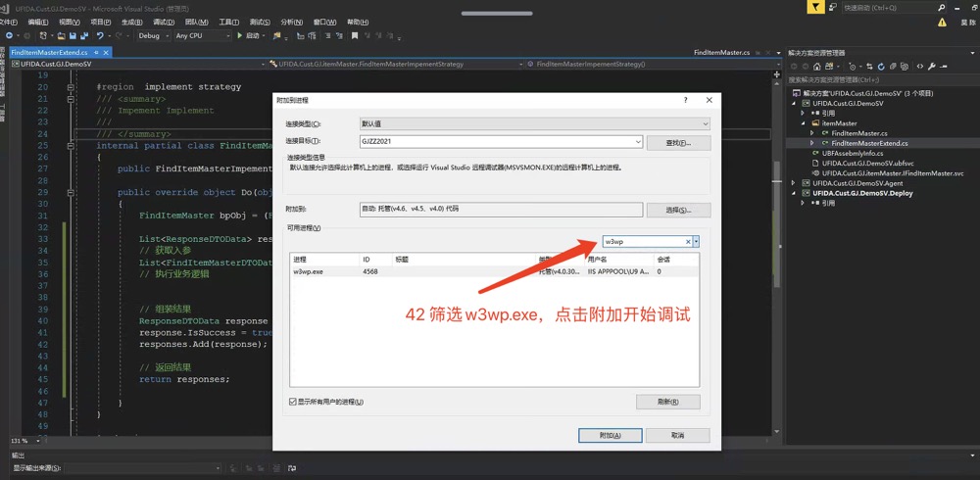
Task: Click the 刷新(R) button
Action: coord(667,402)
